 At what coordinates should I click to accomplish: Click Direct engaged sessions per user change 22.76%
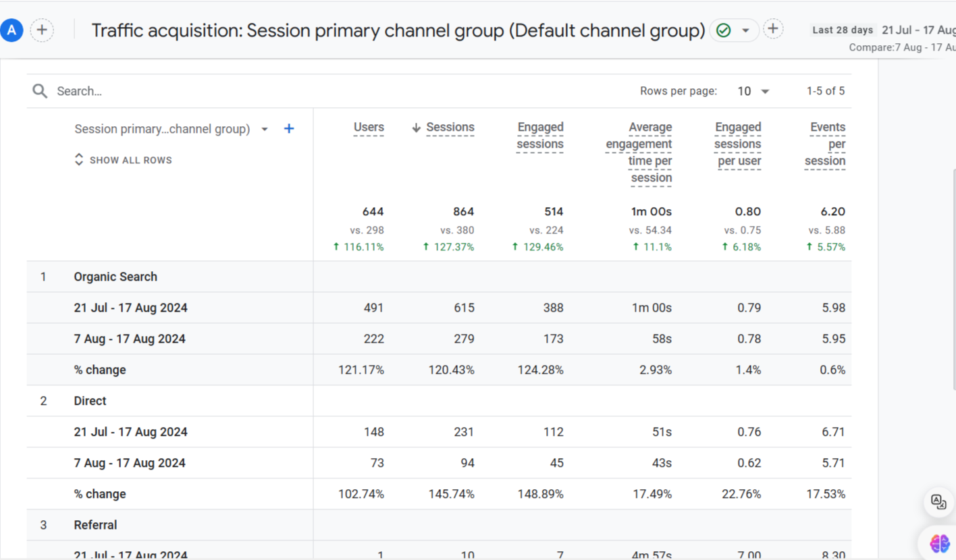point(741,494)
